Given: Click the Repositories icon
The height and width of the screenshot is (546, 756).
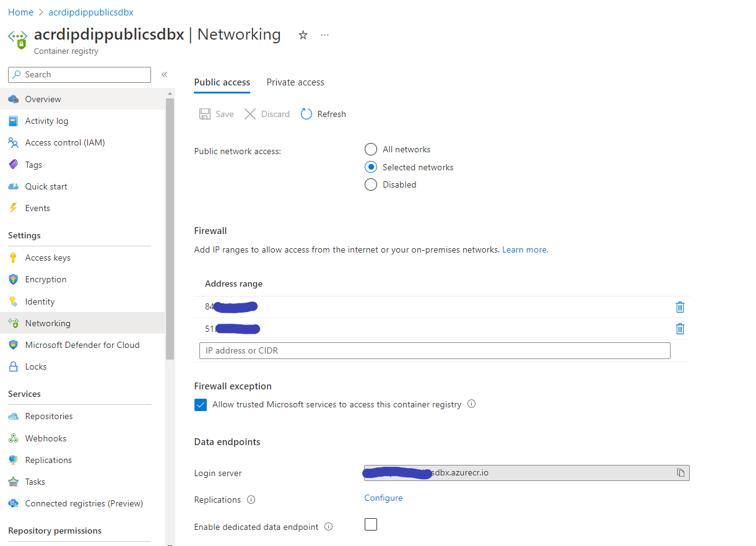Looking at the screenshot, I should (x=13, y=416).
